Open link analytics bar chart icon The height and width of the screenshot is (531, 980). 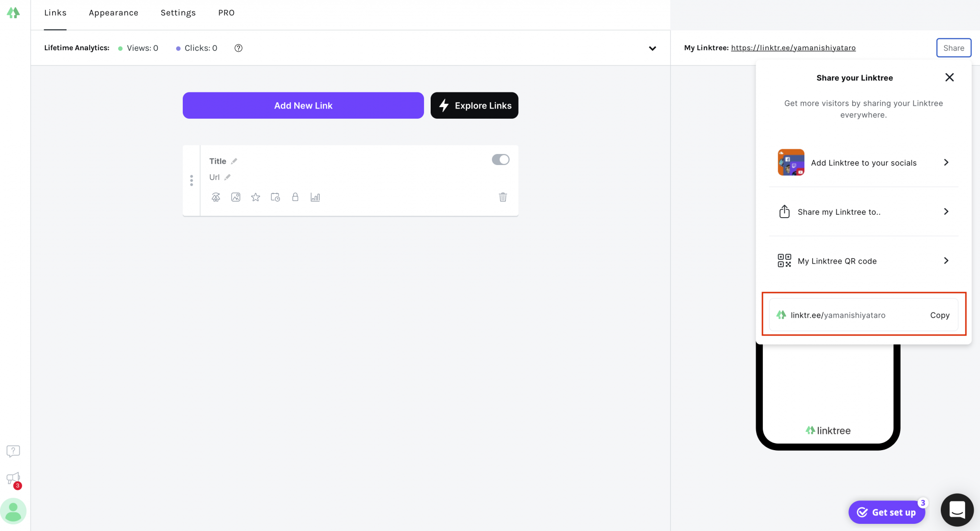pyautogui.click(x=315, y=197)
